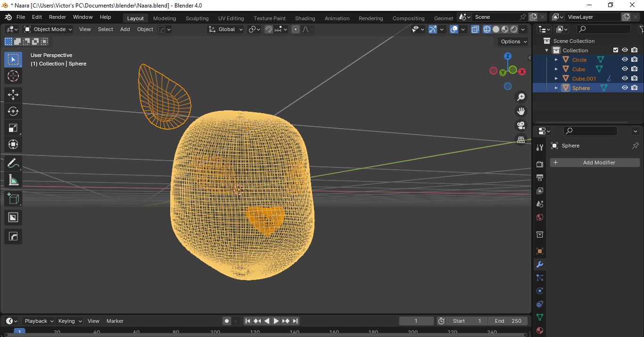Viewport: 644px width, 337px height.
Task: Select the Add Cube tool
Action: pos(13,198)
